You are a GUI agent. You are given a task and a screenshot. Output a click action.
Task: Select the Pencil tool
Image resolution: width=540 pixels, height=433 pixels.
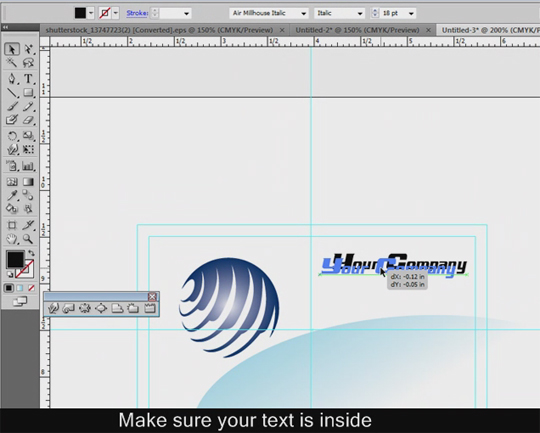pyautogui.click(x=29, y=106)
